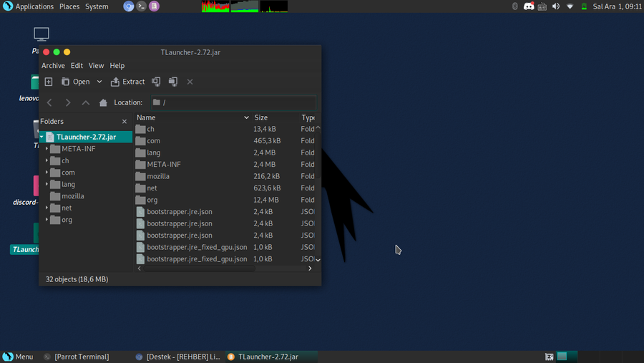Open the Archive menu

pyautogui.click(x=53, y=66)
